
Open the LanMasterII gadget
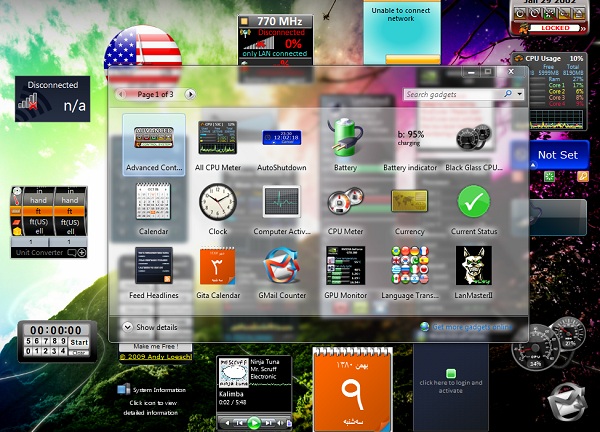[x=473, y=266]
